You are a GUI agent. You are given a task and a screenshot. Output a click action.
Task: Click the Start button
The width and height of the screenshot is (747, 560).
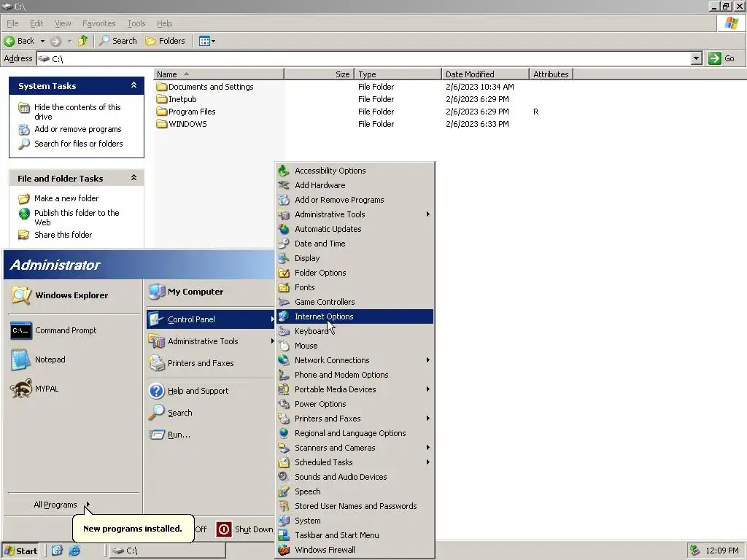click(x=20, y=551)
